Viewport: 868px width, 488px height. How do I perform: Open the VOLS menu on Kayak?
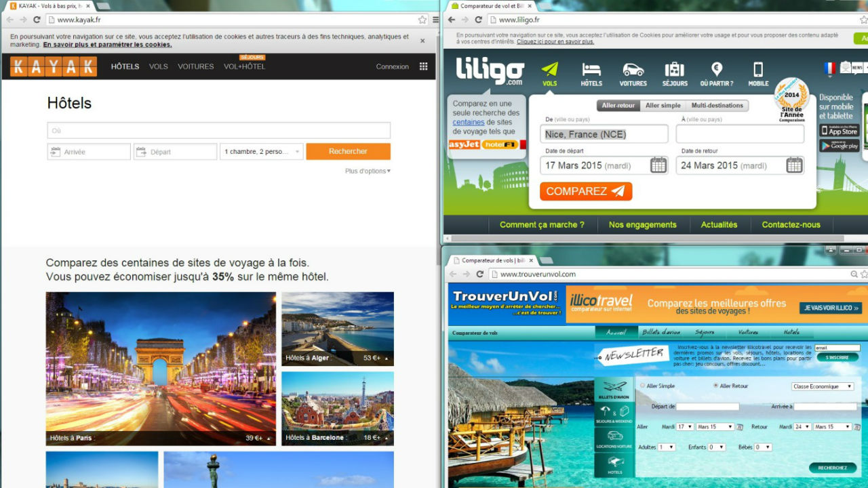tap(159, 66)
